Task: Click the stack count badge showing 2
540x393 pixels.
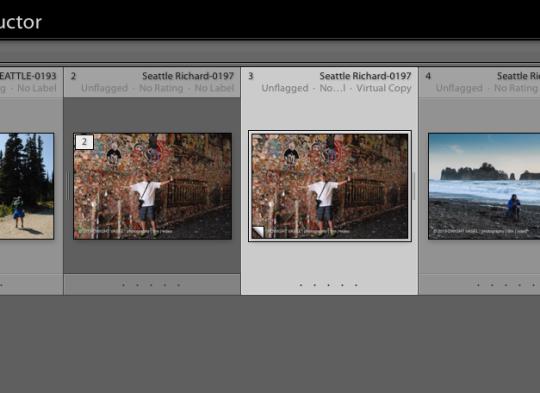Action: (84, 142)
